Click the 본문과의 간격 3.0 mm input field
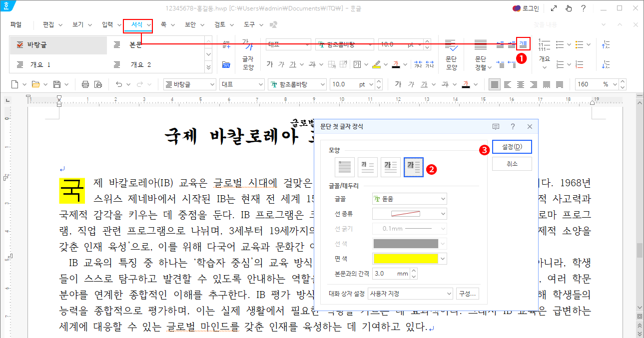 (392, 273)
